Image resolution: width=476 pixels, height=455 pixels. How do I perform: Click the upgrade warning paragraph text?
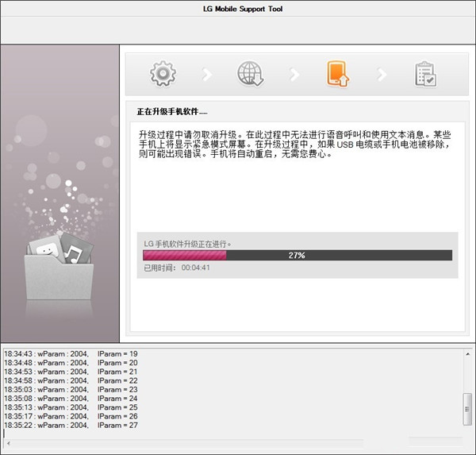pyautogui.click(x=295, y=144)
